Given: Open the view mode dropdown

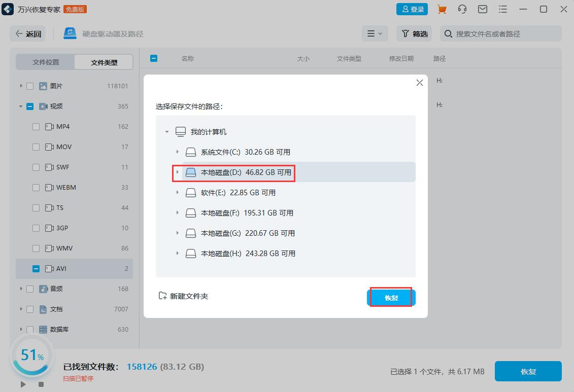Looking at the screenshot, I should click(x=375, y=33).
